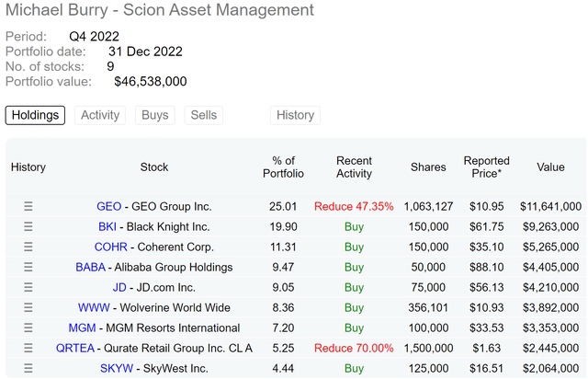Click the period value Q4 2022
Viewport: 588px width, 379px height.
94,37
